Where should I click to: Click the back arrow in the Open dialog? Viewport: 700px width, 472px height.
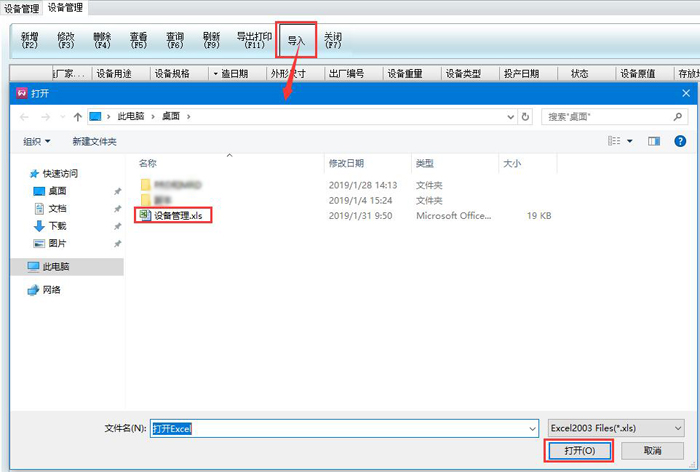pos(24,117)
